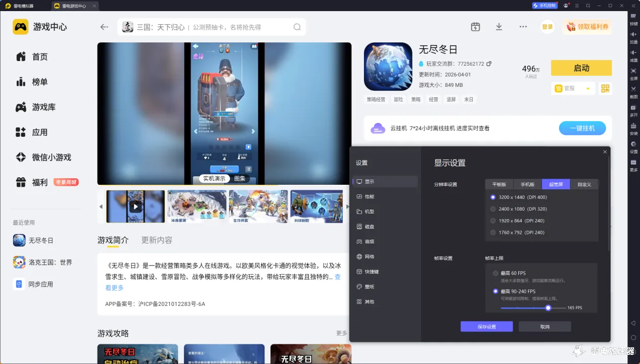Viewport: 640px width, 364px height.
Task: Open the 官服 server selector dropdown
Action: (573, 88)
